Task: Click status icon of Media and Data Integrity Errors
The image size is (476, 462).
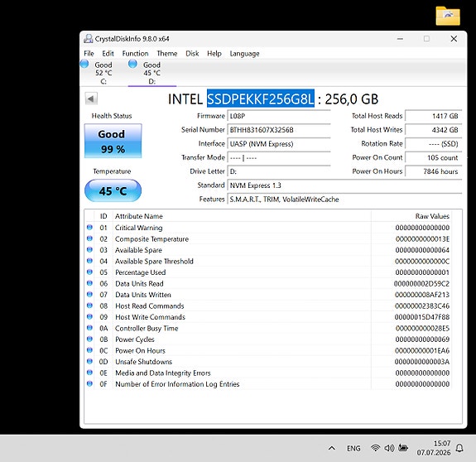Action: 89,373
